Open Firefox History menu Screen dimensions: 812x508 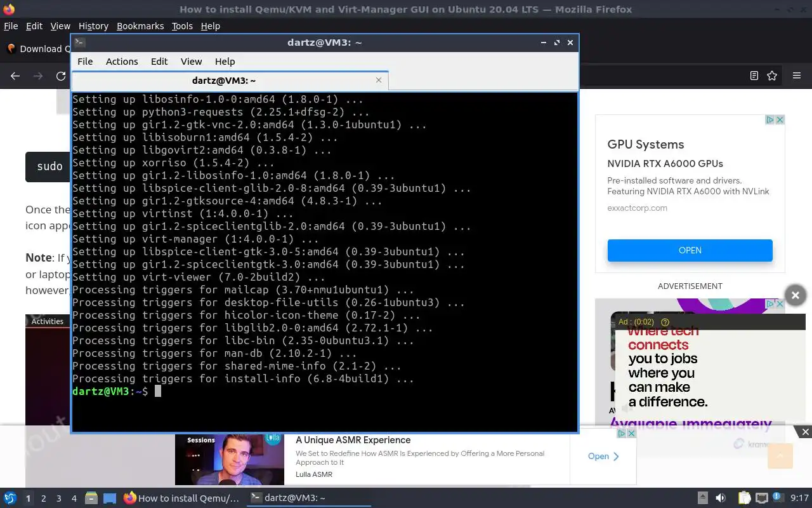click(x=93, y=26)
